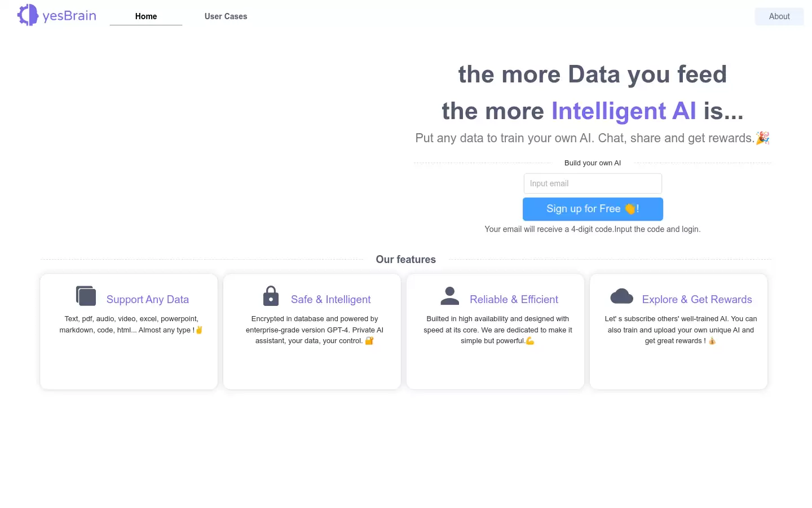Click the flexed bicep emoji after powerful
The image size is (812, 508).
[530, 340]
